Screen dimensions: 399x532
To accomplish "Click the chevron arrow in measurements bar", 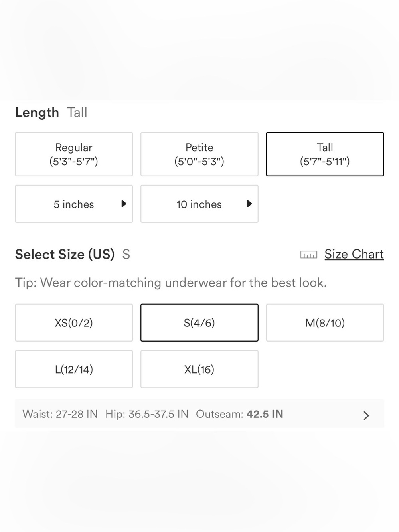I will [366, 415].
